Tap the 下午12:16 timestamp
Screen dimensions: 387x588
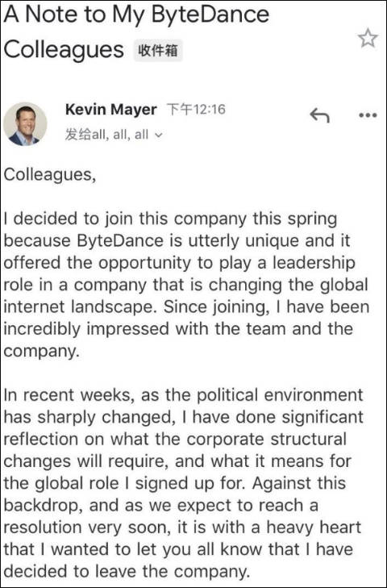click(195, 110)
